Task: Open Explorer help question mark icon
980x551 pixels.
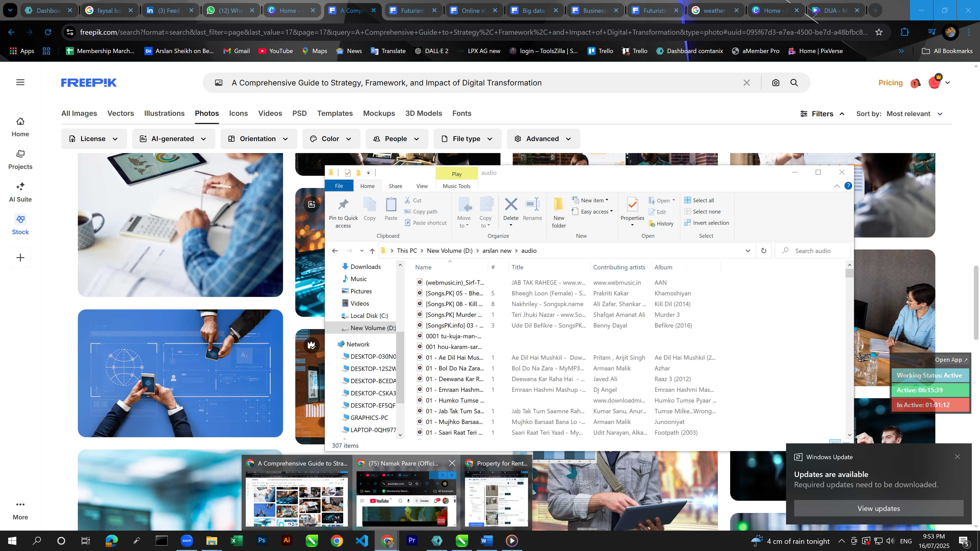Action: (x=848, y=186)
